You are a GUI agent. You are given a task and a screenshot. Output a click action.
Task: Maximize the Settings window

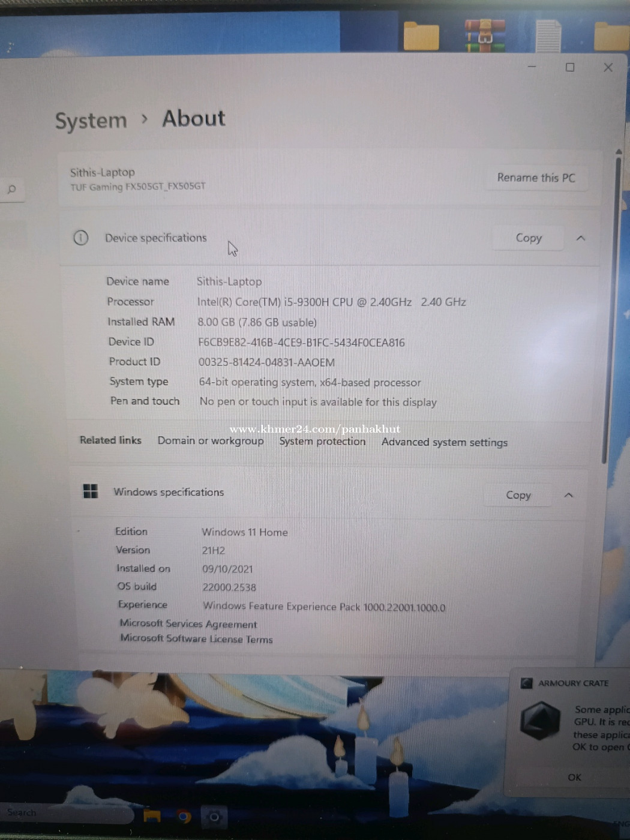coord(570,67)
